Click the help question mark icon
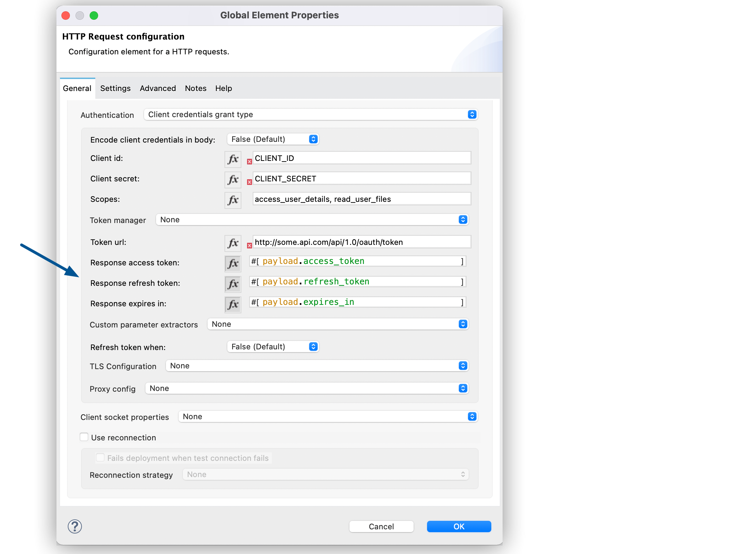This screenshot has height=554, width=756. click(x=74, y=525)
